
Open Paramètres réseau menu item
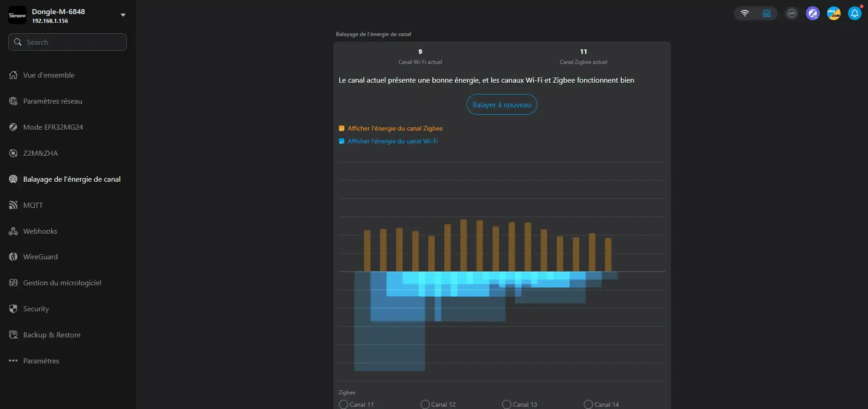(52, 101)
